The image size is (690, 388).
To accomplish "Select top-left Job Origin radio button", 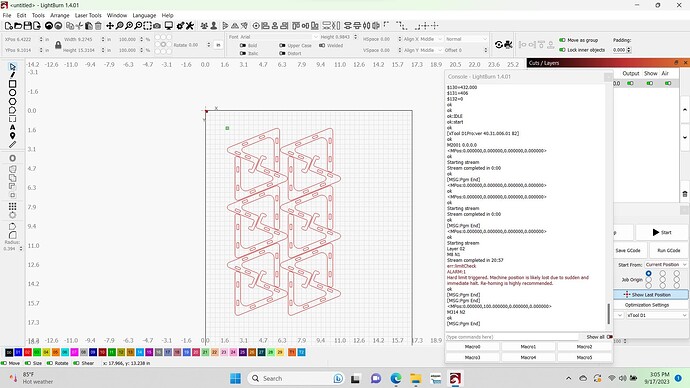I will 649,273.
